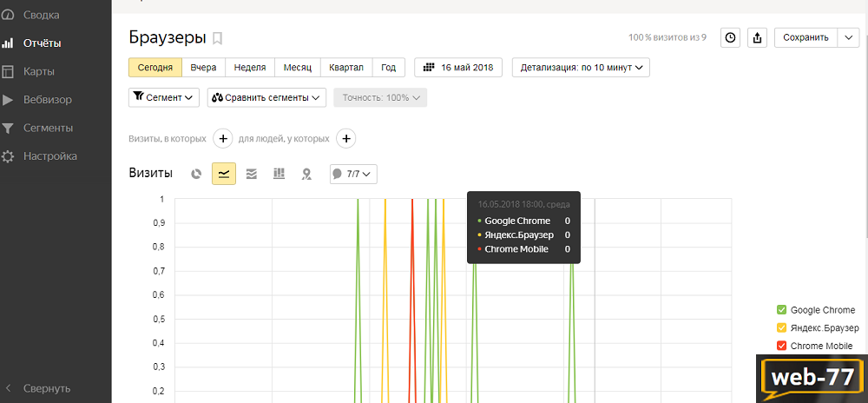Open Отчёты reports in sidebar

[x=42, y=43]
